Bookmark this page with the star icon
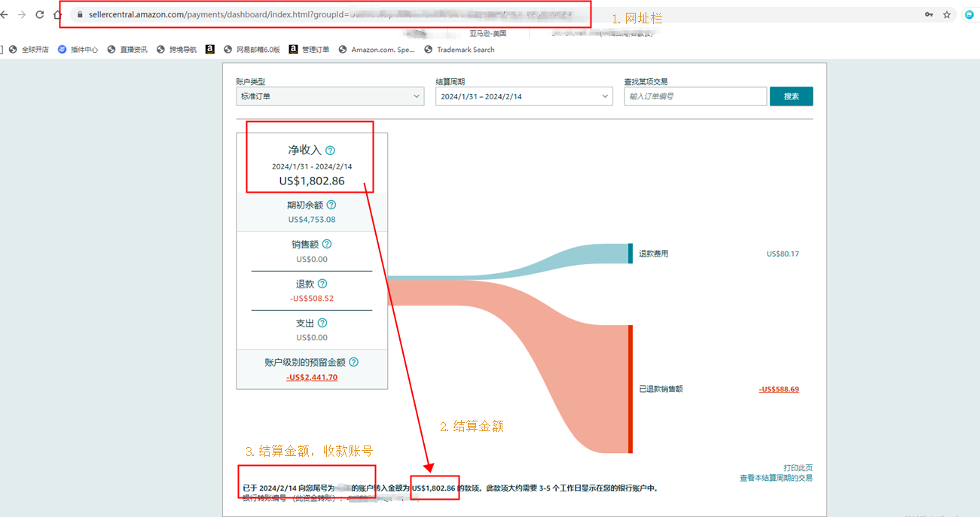The image size is (980, 517). (947, 14)
